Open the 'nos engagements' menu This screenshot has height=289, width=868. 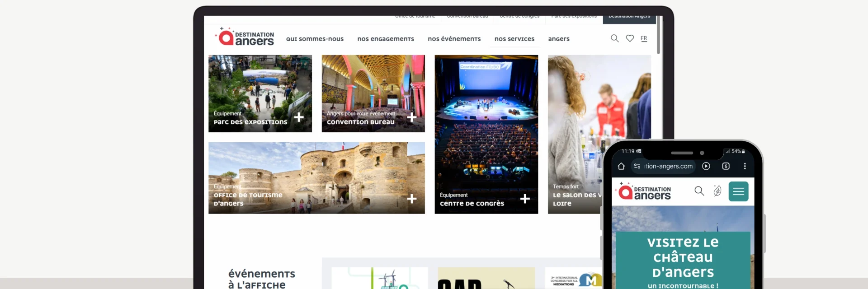click(386, 39)
